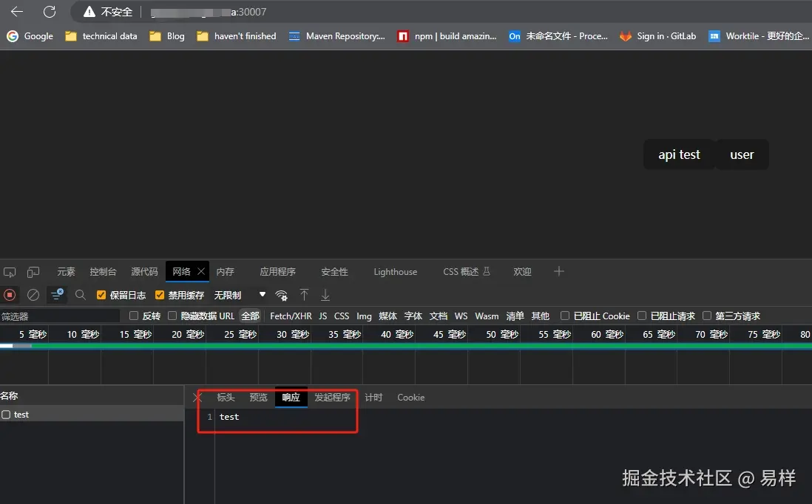Screen dimensions: 812x504
Task: Switch to the 源代码 (Sources) tab
Action: (x=144, y=272)
